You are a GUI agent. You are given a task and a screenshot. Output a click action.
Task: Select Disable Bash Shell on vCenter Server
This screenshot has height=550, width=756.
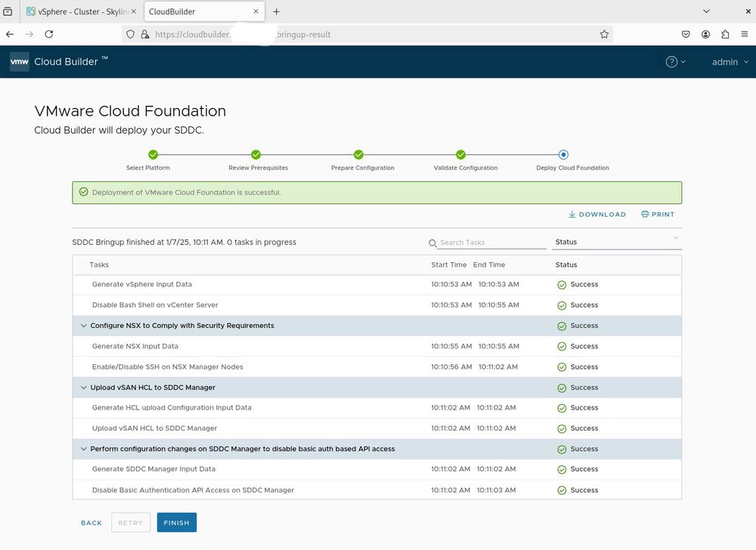[x=377, y=305]
